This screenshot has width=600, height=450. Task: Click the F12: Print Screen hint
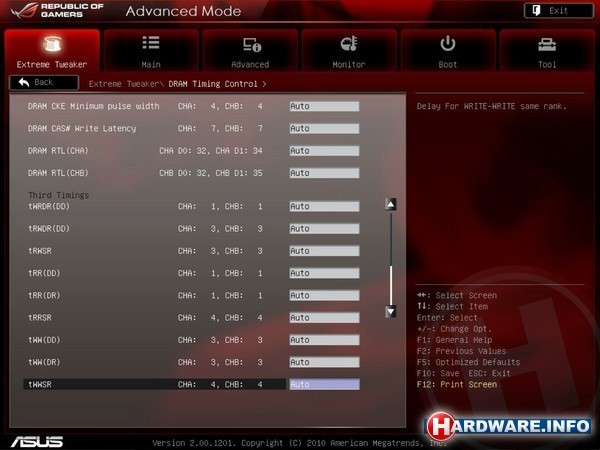(x=457, y=384)
